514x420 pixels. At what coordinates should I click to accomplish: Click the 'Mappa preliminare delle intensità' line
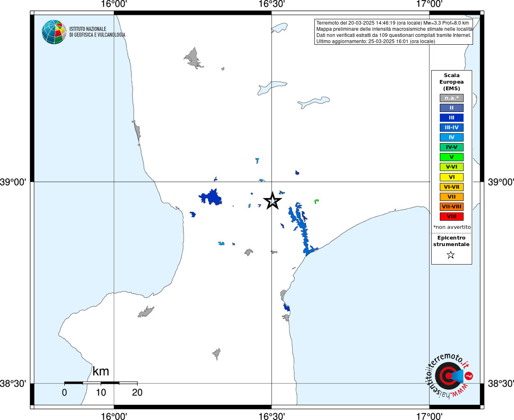[x=394, y=29]
